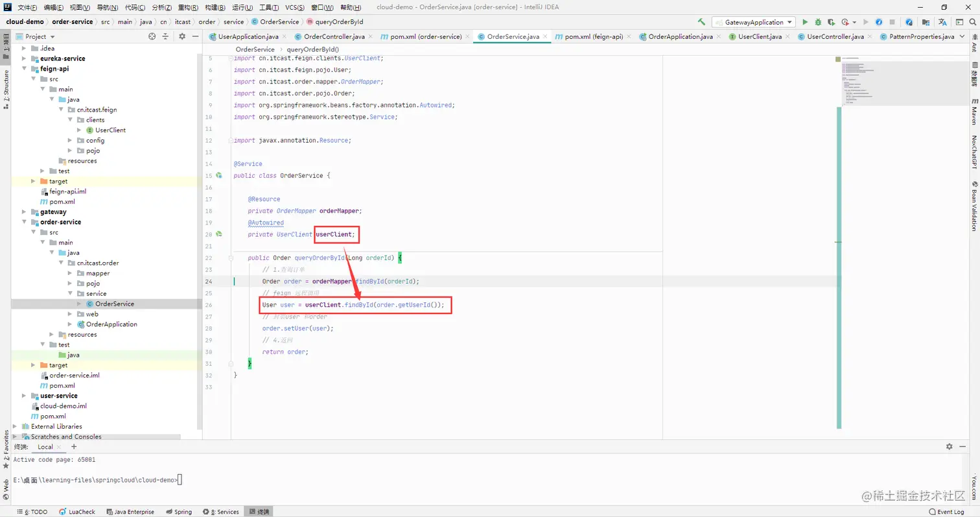Start debugging with the green bug icon
The image size is (980, 517).
[818, 22]
